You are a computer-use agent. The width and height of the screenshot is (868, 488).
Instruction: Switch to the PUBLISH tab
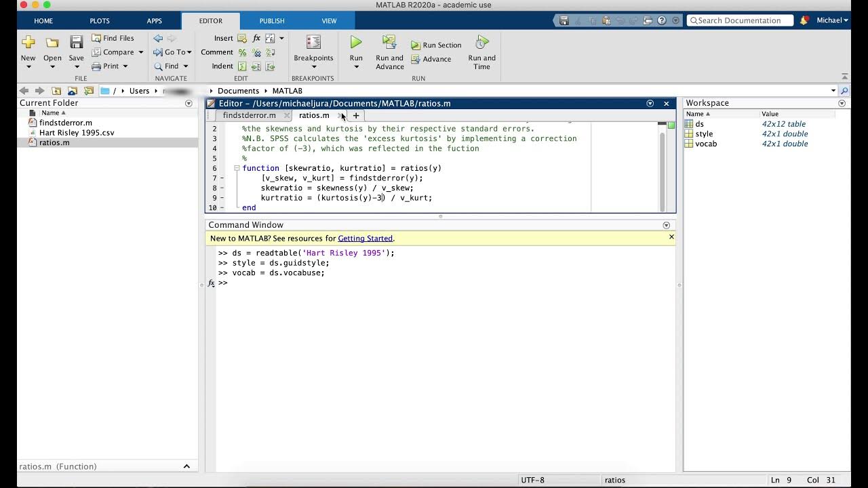272,21
